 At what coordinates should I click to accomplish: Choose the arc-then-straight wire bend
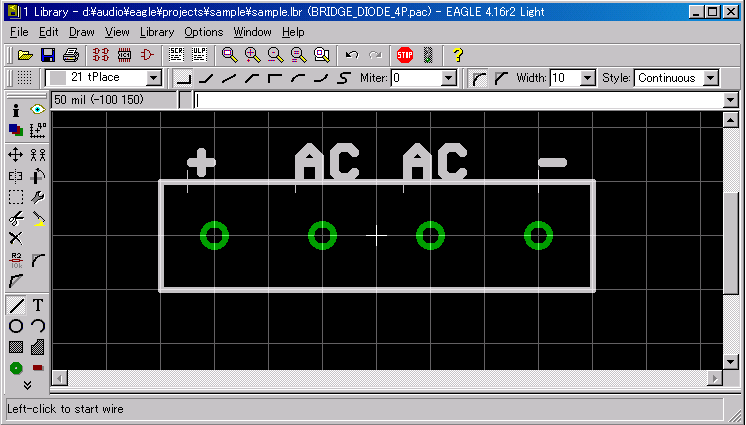[298, 78]
